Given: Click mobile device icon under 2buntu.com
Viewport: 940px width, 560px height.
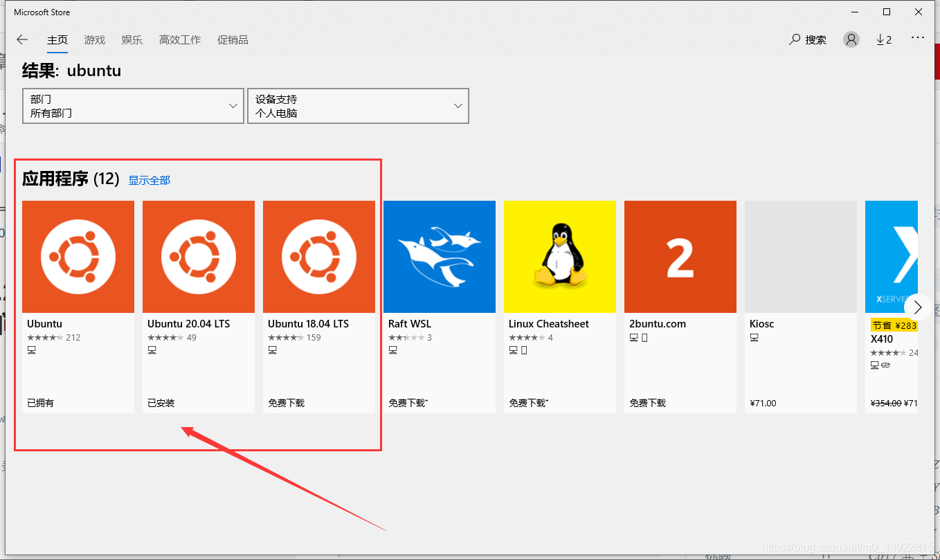Looking at the screenshot, I should 644,338.
